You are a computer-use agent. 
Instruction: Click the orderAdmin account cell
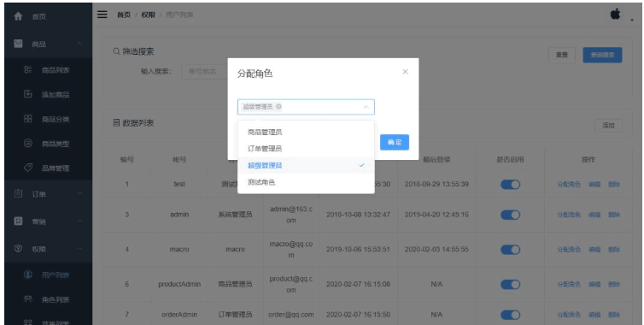tap(179, 315)
